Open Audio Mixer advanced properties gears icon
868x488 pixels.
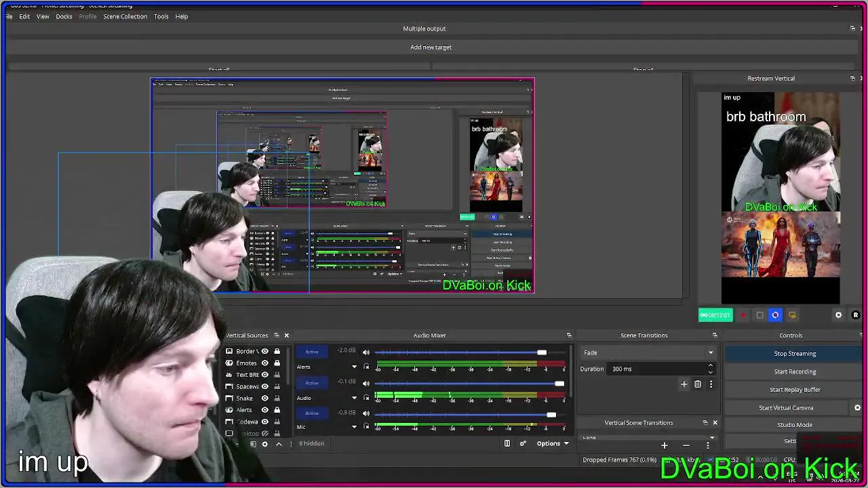[x=523, y=443]
